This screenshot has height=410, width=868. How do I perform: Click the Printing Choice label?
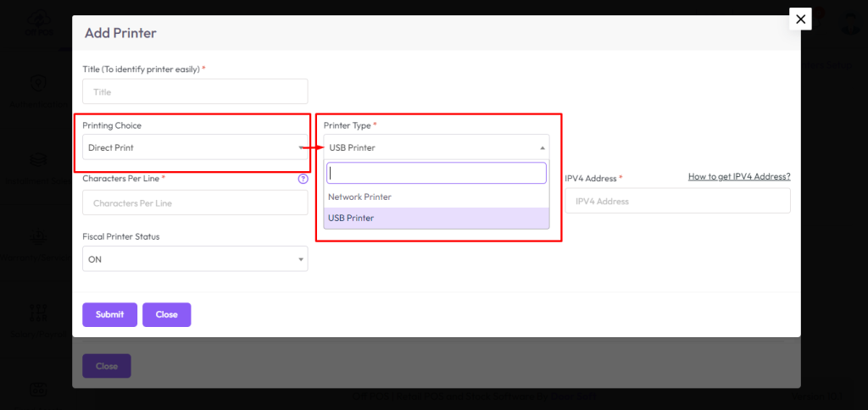112,125
